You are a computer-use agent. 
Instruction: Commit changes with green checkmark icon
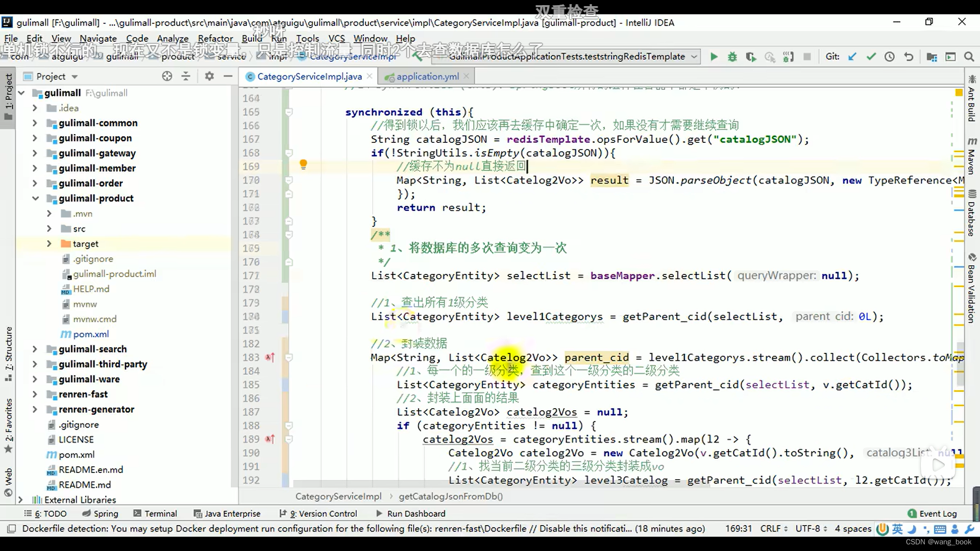pos(871,57)
